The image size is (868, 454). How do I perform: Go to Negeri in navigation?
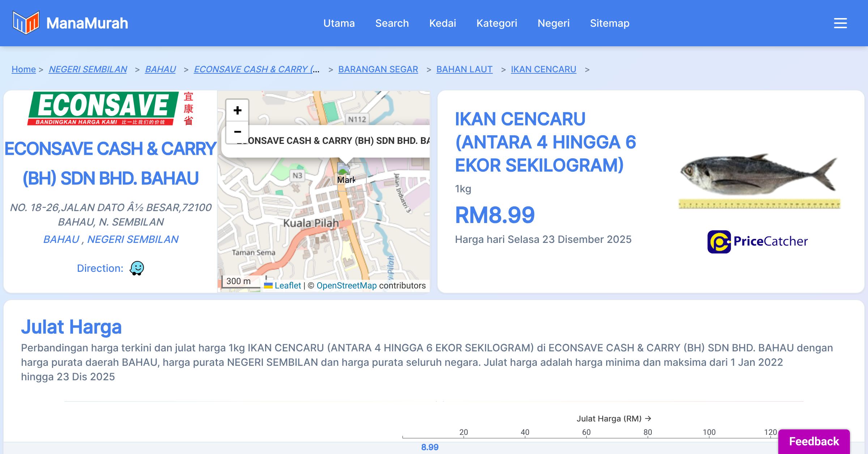pyautogui.click(x=553, y=23)
